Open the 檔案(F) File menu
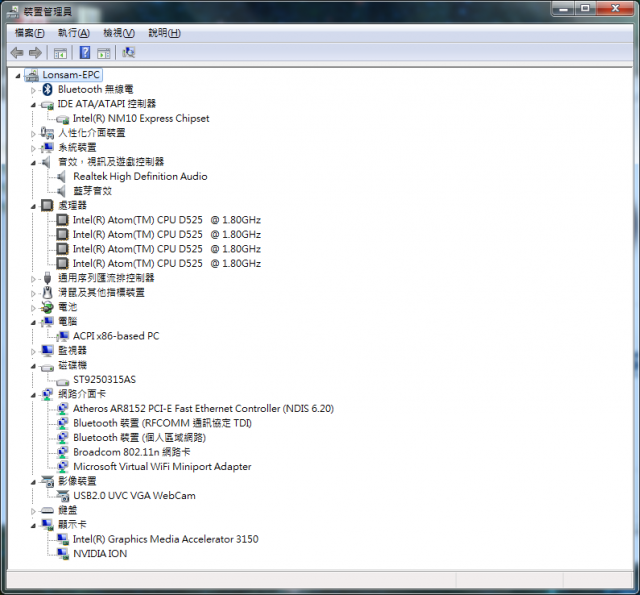 pos(30,33)
